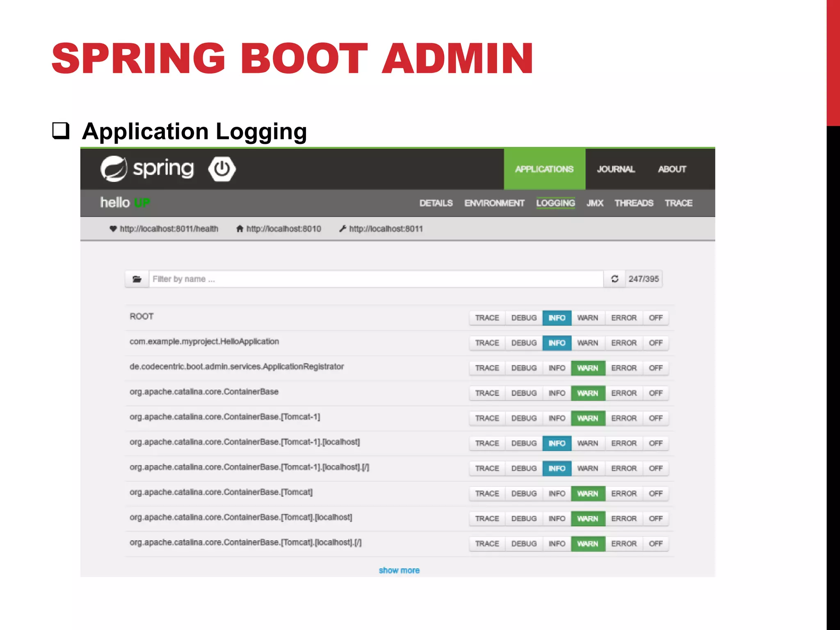Click the heart health URL icon
The height and width of the screenshot is (630, 840).
tap(113, 229)
